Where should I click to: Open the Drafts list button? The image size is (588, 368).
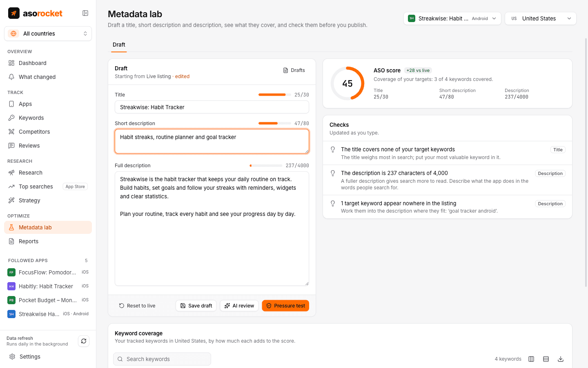[x=294, y=70]
